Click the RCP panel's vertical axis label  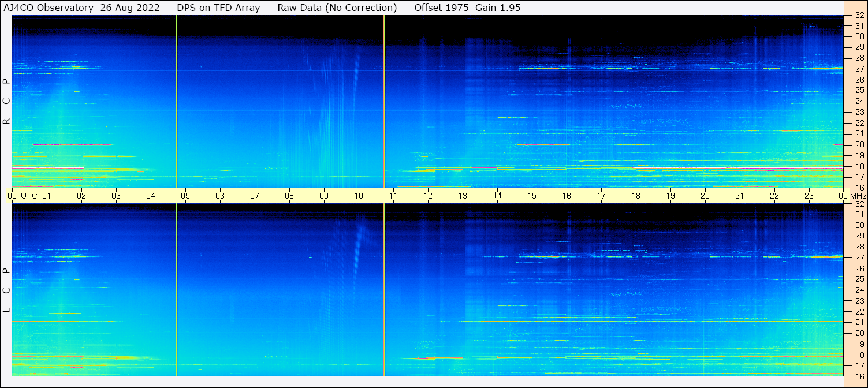pyautogui.click(x=6, y=102)
